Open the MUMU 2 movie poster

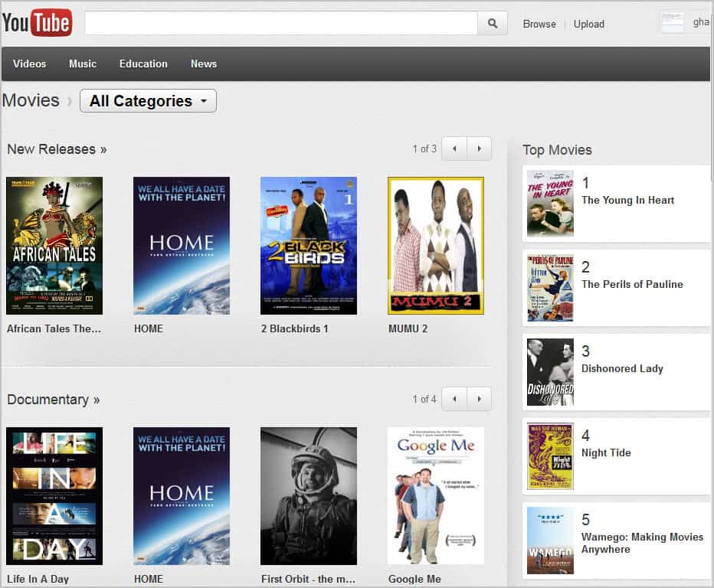pos(436,246)
